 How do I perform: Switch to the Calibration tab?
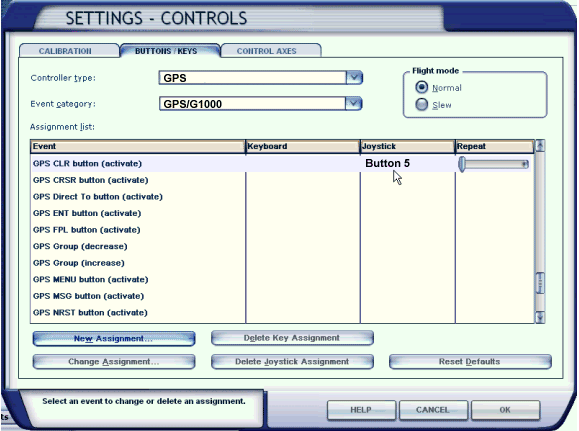[x=65, y=51]
